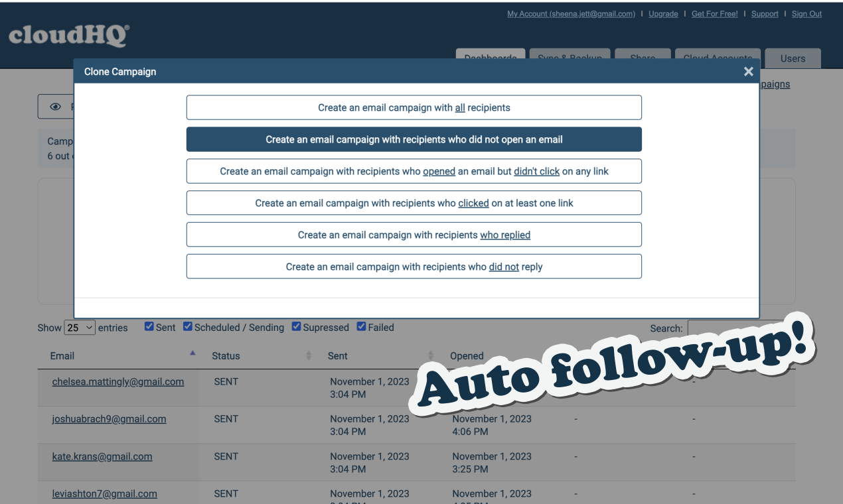Click opened time November 1, 2023 4:06 PM
The image size is (843, 504).
492,425
